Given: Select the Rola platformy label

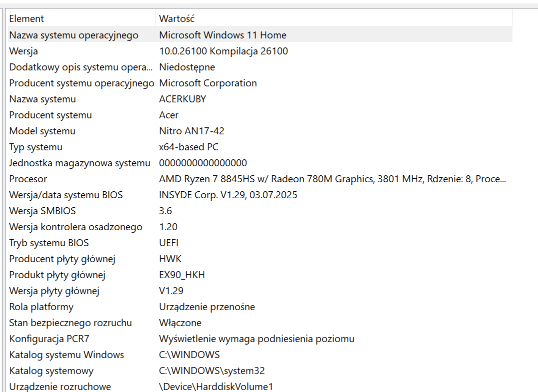Looking at the screenshot, I should point(41,307).
